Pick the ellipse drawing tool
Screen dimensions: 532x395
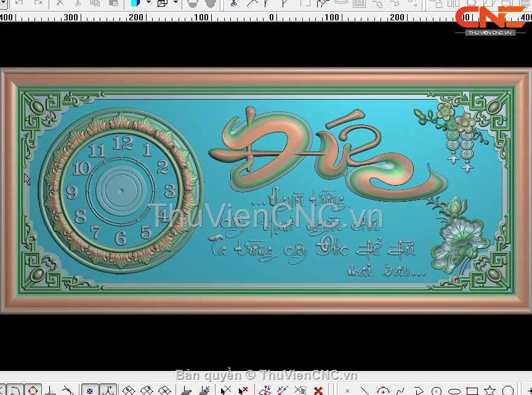[454, 391]
